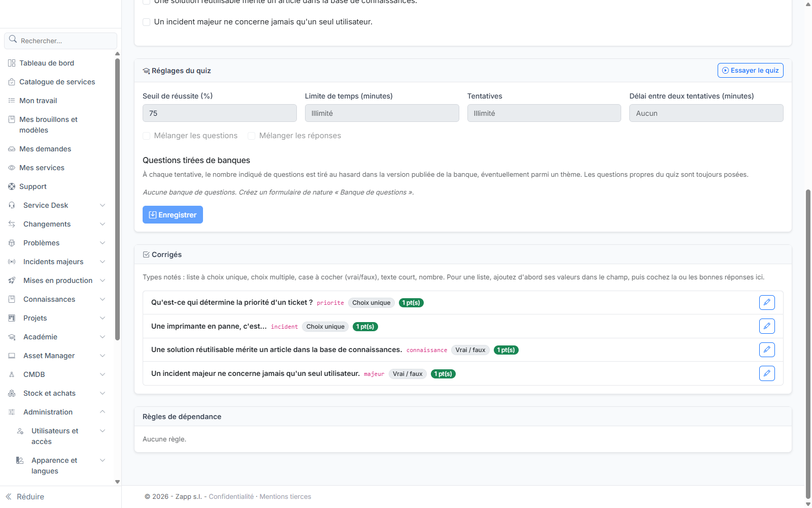Click the 'Limite de temps' input field
Viewport: 812px width, 508px height.
point(382,113)
